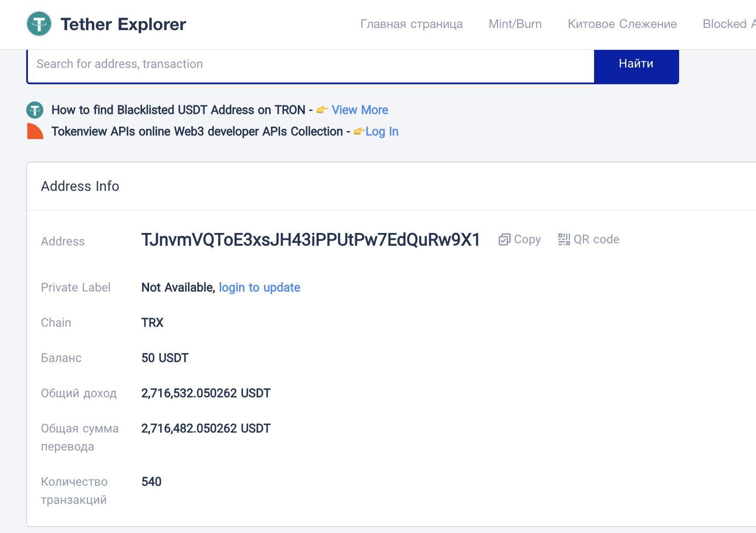Viewport: 756px width, 533px height.
Task: Click the Tether icon beside Blacklisted USDT notice
Action: point(35,110)
